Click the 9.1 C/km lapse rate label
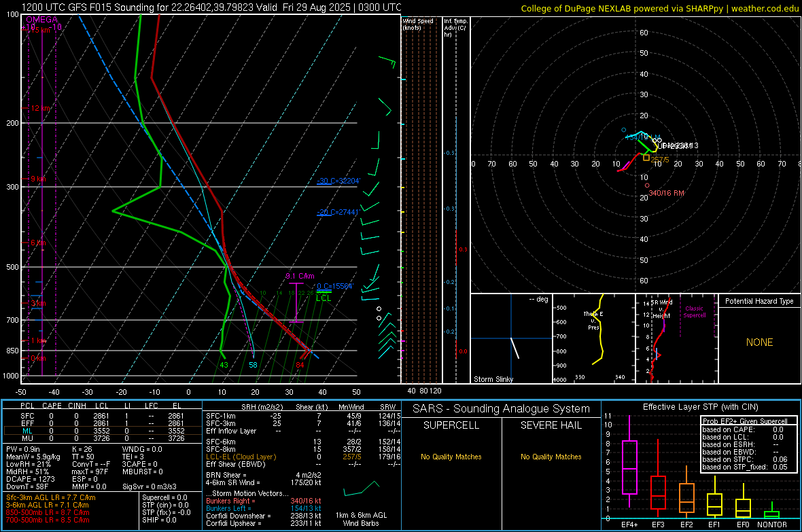This screenshot has width=802, height=532. click(300, 276)
